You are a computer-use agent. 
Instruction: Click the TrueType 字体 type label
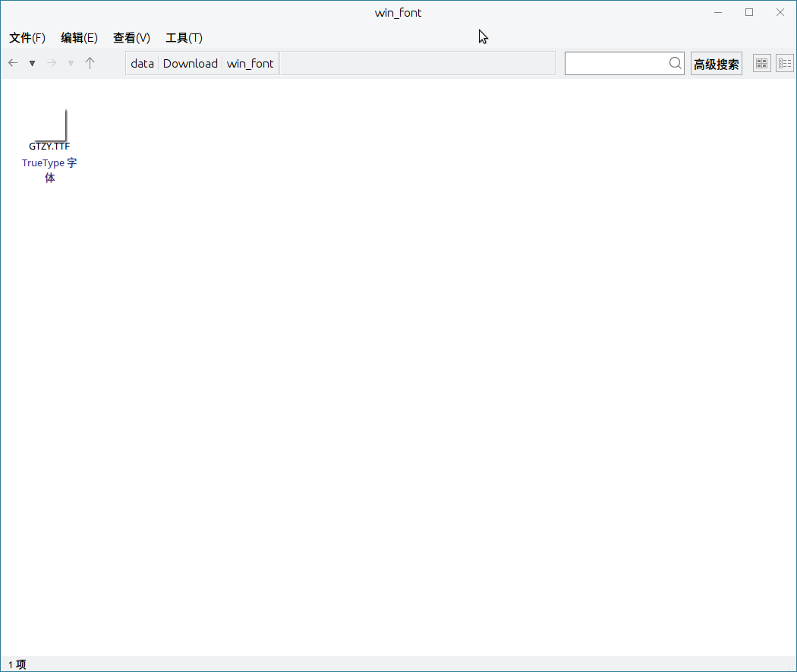coord(49,170)
